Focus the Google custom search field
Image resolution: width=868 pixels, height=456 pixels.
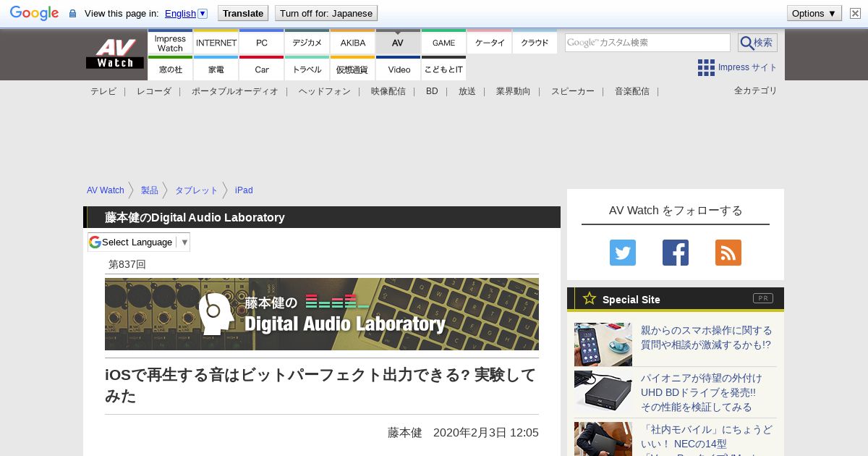648,43
